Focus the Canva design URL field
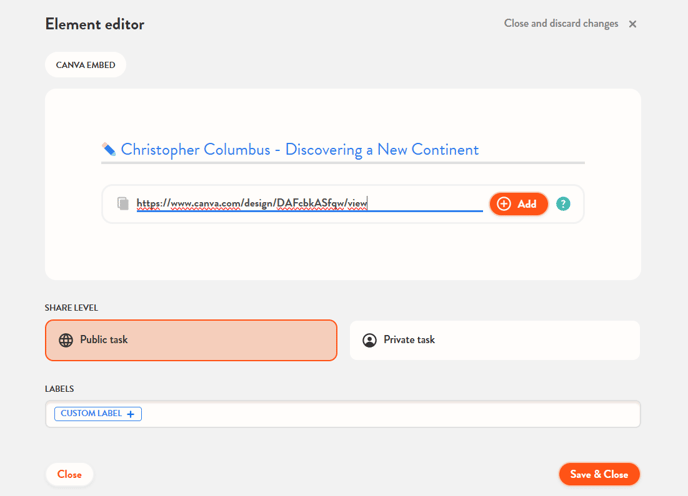The height and width of the screenshot is (496, 688). (309, 203)
